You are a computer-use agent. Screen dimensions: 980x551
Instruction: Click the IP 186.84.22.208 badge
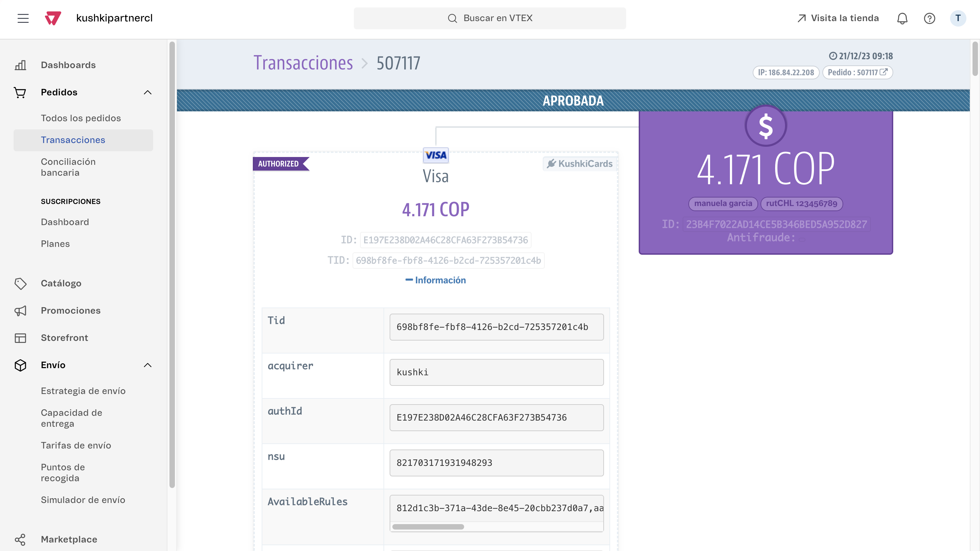click(x=786, y=72)
